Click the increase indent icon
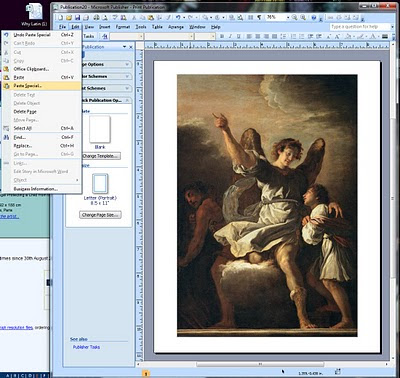The width and height of the screenshot is (400, 378). pyautogui.click(x=319, y=36)
